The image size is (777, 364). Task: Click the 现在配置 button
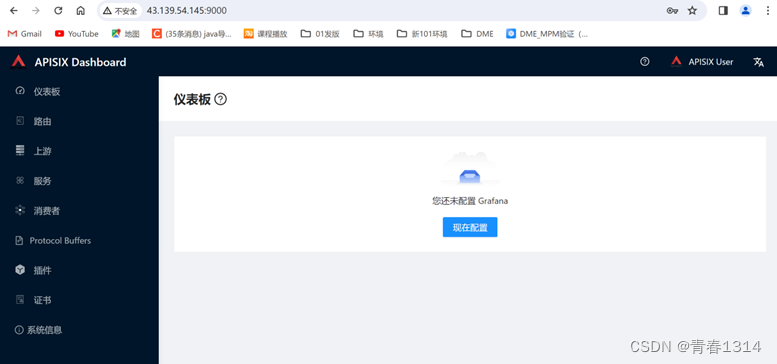(470, 227)
